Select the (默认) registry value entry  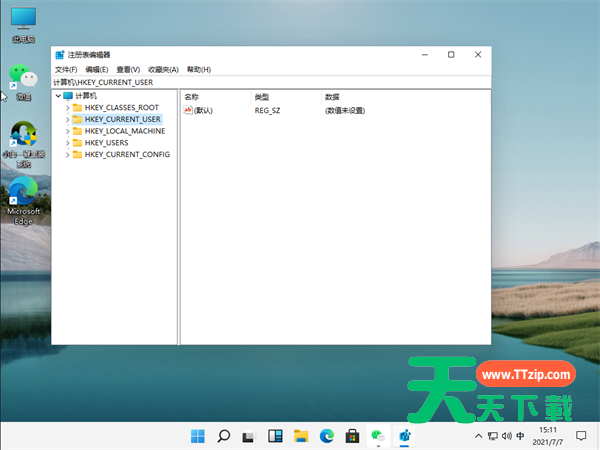[203, 110]
